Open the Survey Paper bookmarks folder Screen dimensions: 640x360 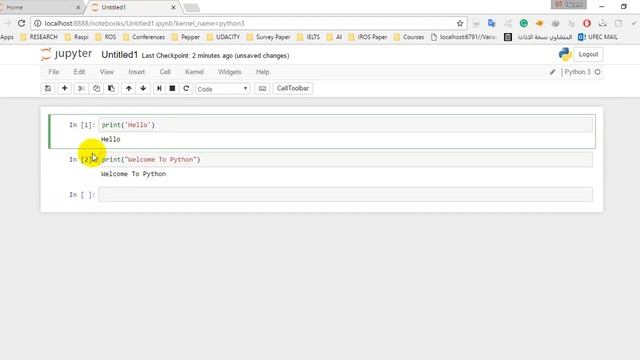pos(268,37)
